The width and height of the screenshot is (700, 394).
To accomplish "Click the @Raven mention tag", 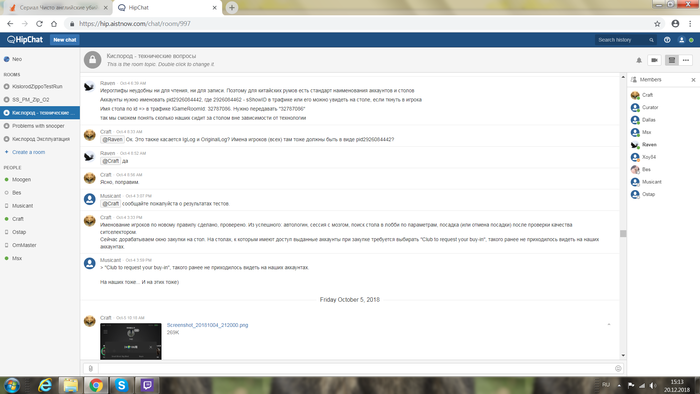I will pyautogui.click(x=112, y=140).
